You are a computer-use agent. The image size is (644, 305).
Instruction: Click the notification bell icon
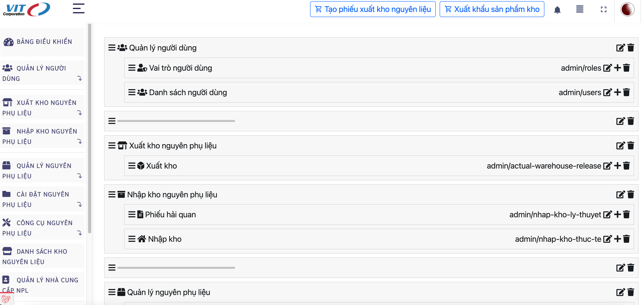[x=557, y=10]
